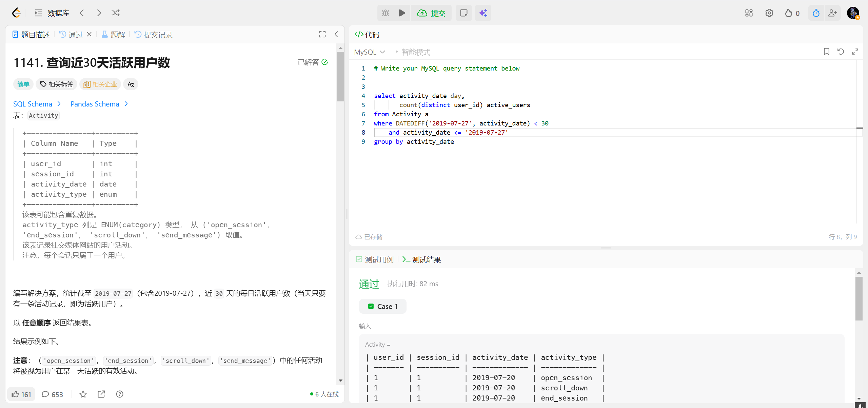Open the layout grid icon
This screenshot has width=868, height=408.
pos(749,13)
